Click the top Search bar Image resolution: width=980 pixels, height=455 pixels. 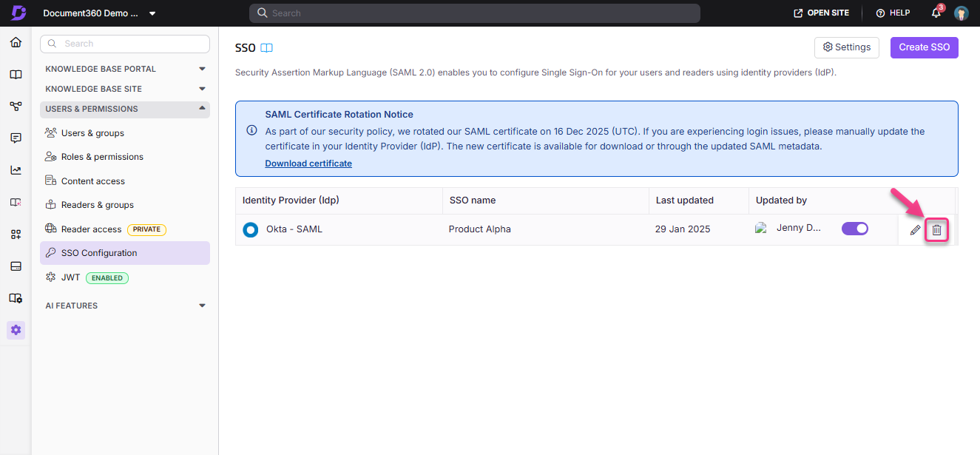[x=475, y=13]
